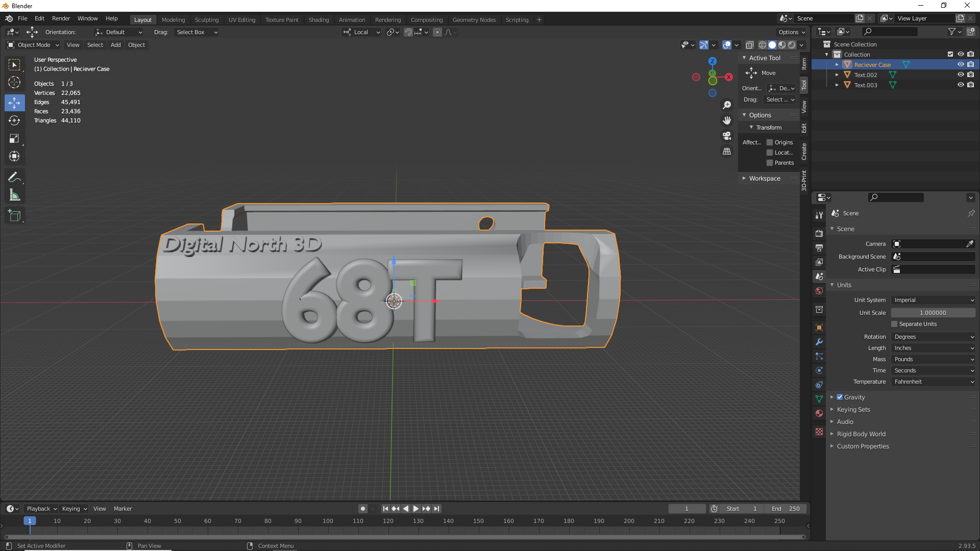
Task: Open the Unit System dropdown
Action: coord(933,300)
